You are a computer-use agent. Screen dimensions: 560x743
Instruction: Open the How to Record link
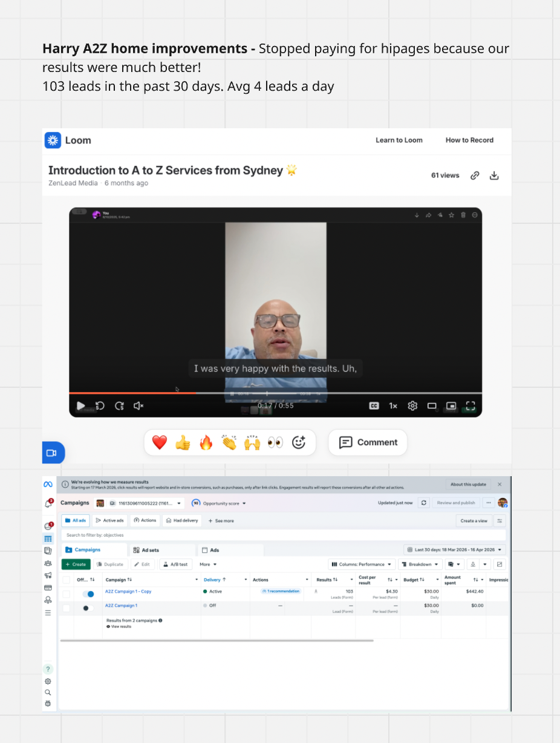point(469,140)
